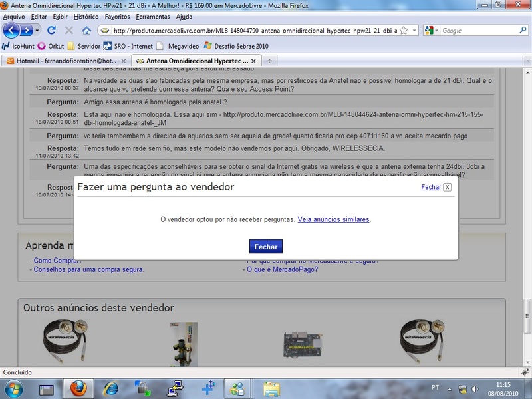Open Windows Live Messenger in the taskbar

(x=237, y=389)
